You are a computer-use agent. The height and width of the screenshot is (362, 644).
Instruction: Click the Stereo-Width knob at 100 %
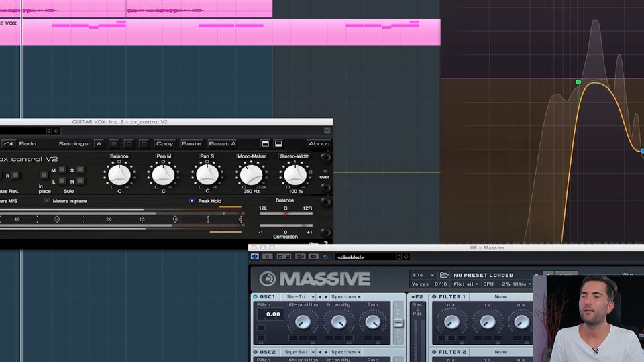(x=295, y=175)
